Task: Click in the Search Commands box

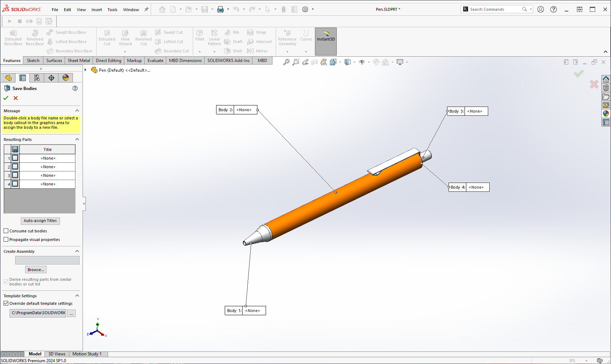Action: [x=495, y=9]
